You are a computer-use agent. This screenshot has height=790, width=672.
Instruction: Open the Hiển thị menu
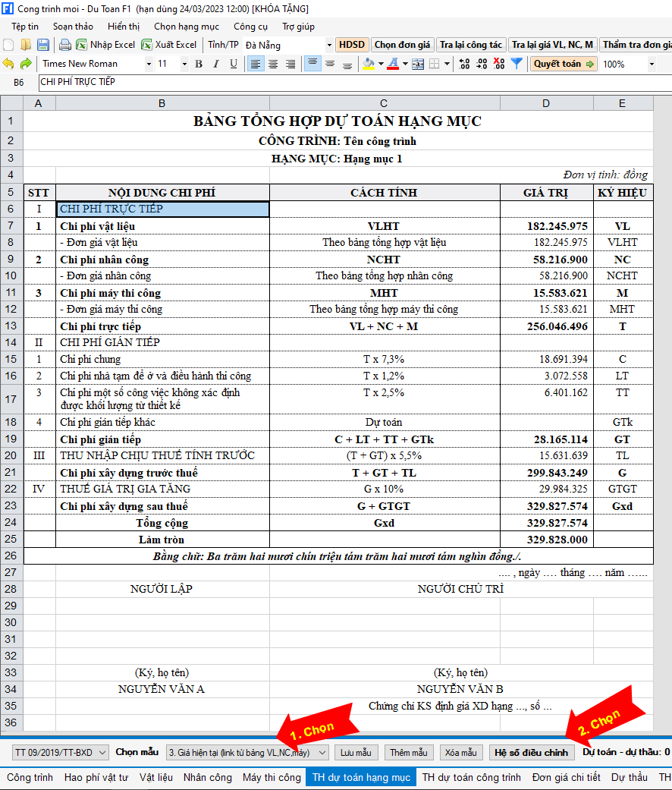124,27
